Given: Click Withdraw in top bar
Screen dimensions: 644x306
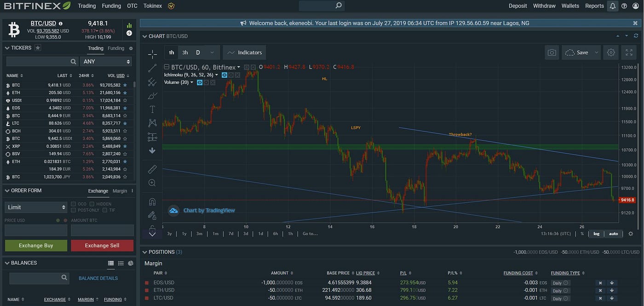Looking at the screenshot, I should click(x=544, y=6).
